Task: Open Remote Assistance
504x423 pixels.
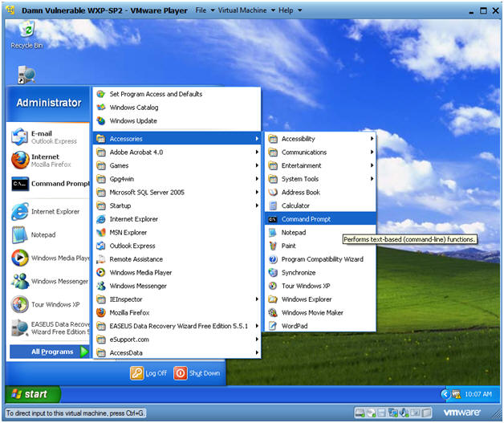Action: tap(177, 259)
